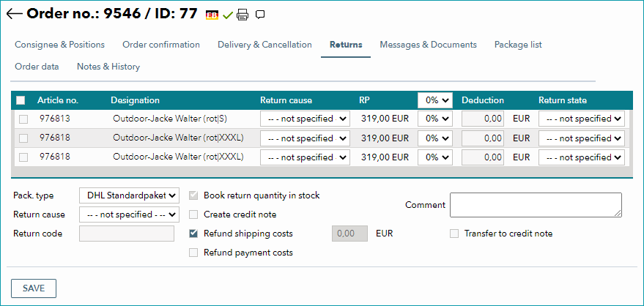The width and height of the screenshot is (644, 306).
Task: Click the Comment text area
Action: pyautogui.click(x=536, y=205)
